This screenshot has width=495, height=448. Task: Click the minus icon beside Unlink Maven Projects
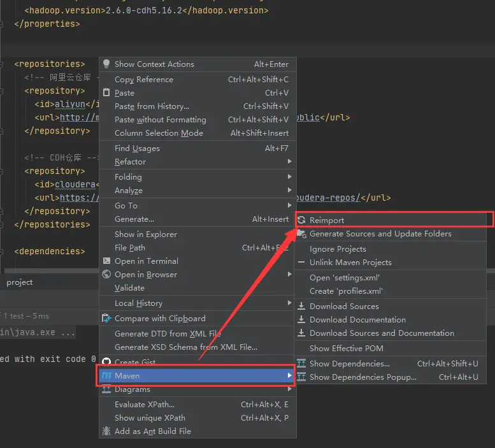tap(301, 262)
